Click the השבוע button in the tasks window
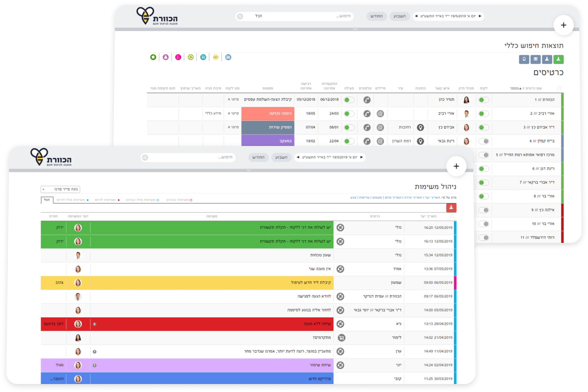The height and width of the screenshot is (392, 588). tap(281, 157)
